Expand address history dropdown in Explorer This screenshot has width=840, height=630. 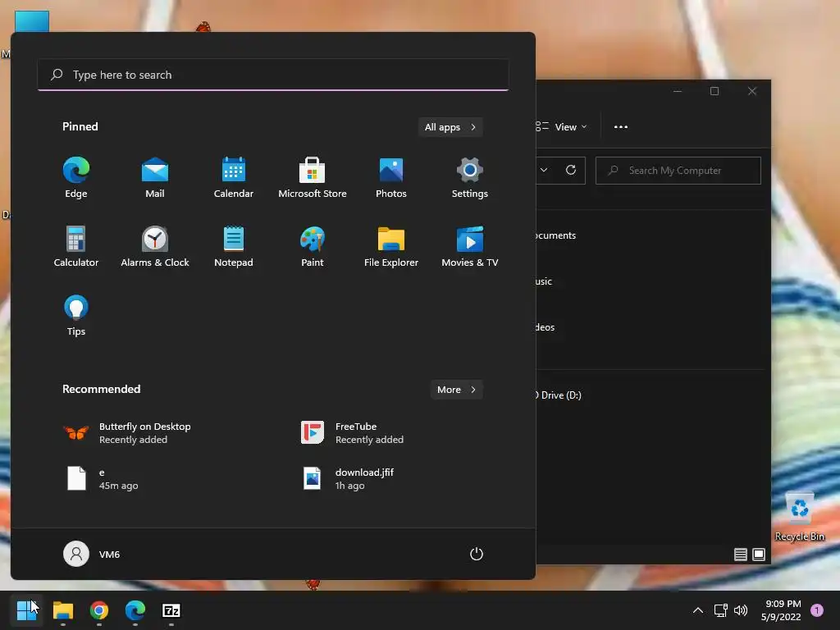coord(544,170)
